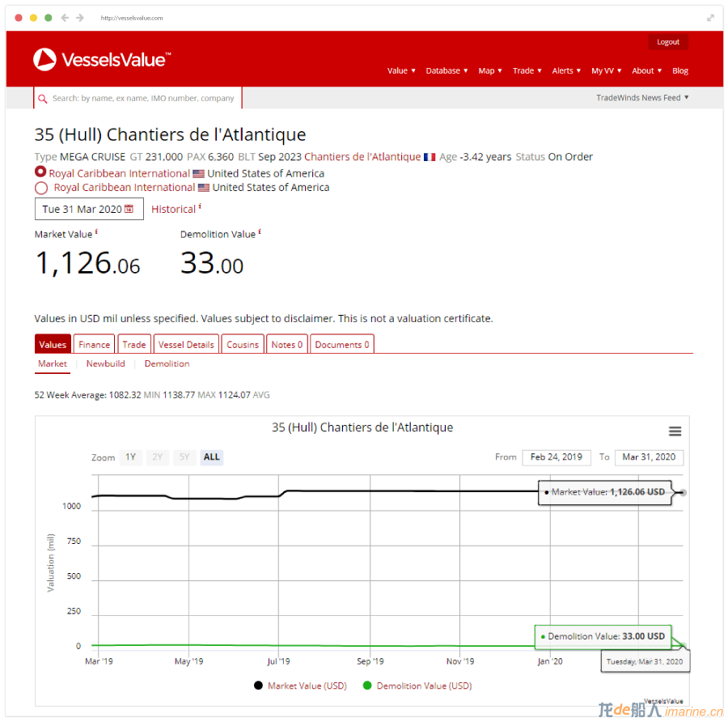Screen dimensions: 728x722
Task: Click the US flag in the second owner row
Action: click(x=203, y=188)
